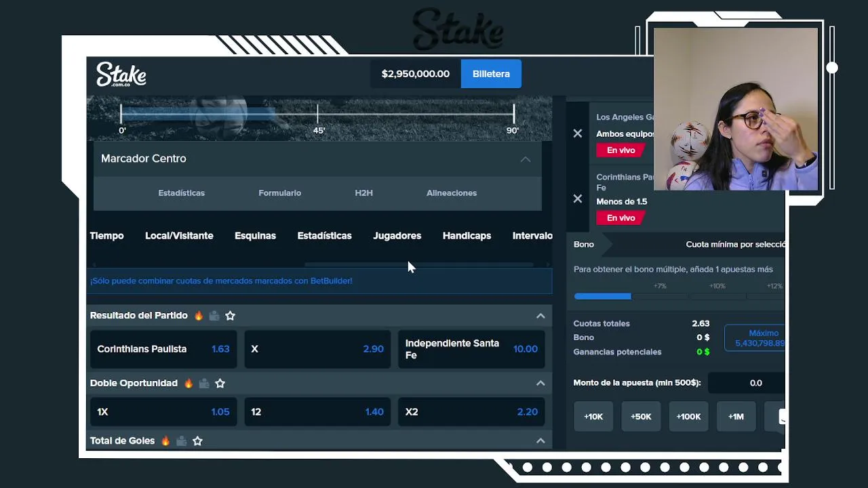Screen dimensions: 868x488
Task: Add +50K to the bet amount
Action: point(641,417)
